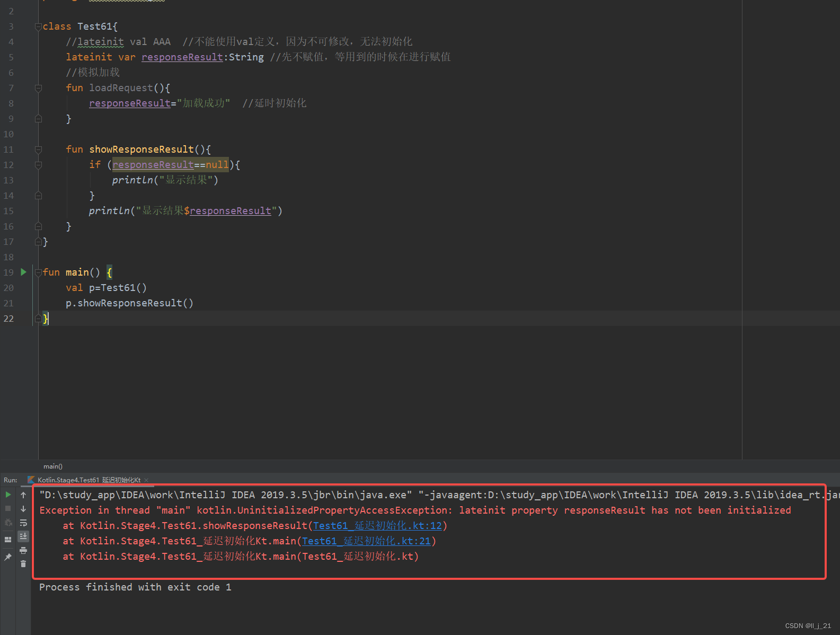
Task: Click the showResponseResult function name on line 11
Action: [x=142, y=149]
